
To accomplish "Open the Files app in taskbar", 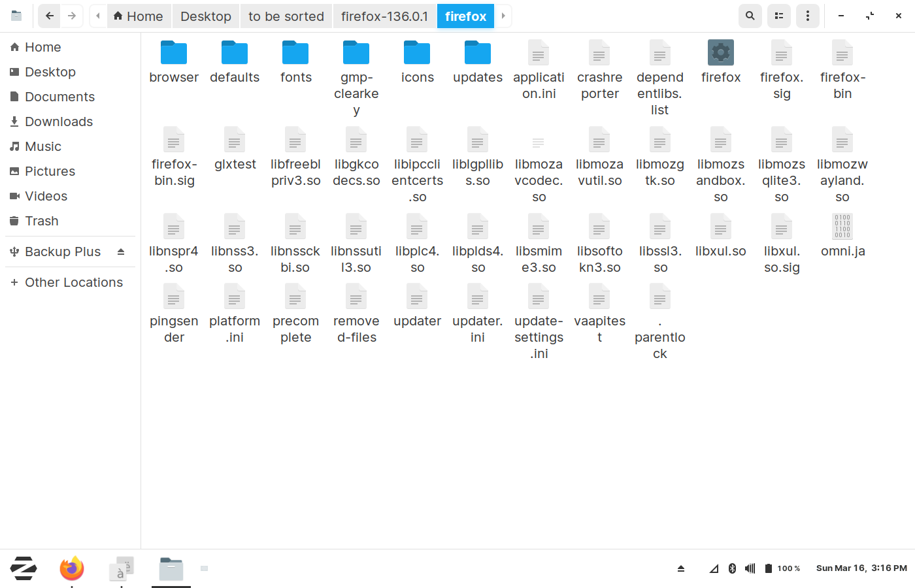I will (171, 568).
